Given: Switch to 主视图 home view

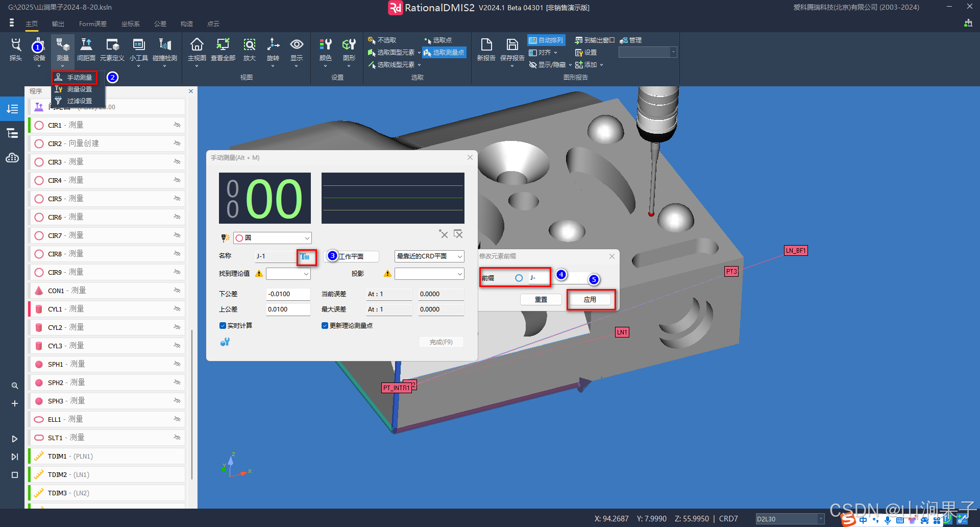Looking at the screenshot, I should point(197,50).
